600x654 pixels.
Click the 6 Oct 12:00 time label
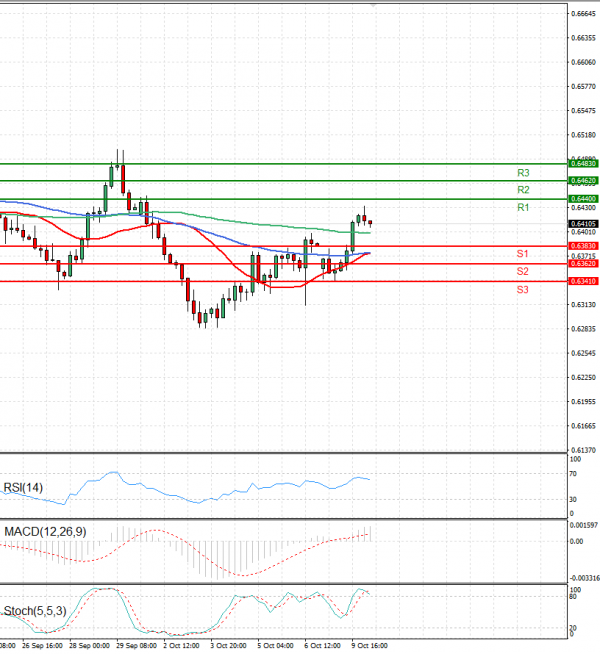(x=323, y=646)
